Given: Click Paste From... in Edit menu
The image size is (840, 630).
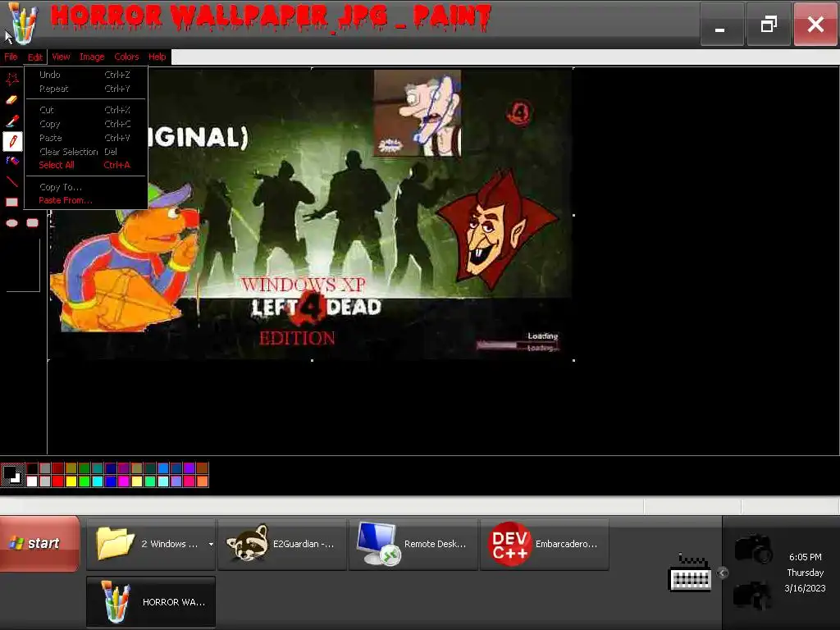Looking at the screenshot, I should coord(85,200).
